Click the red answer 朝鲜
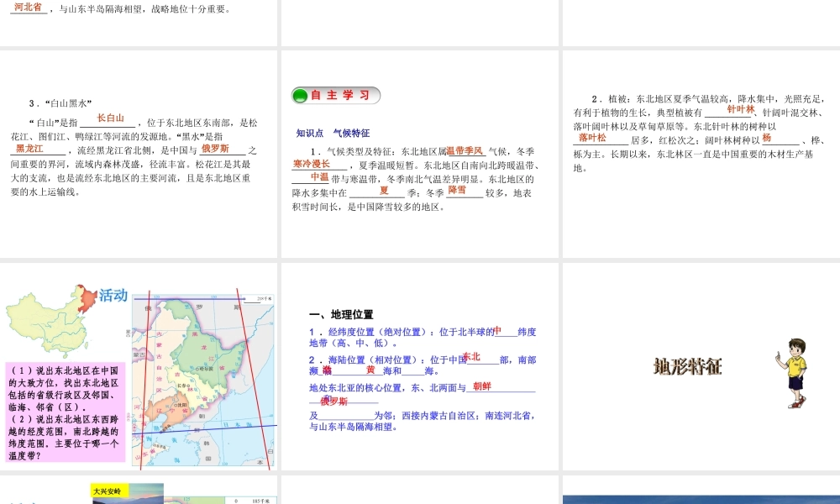840x504 pixels. tap(482, 386)
